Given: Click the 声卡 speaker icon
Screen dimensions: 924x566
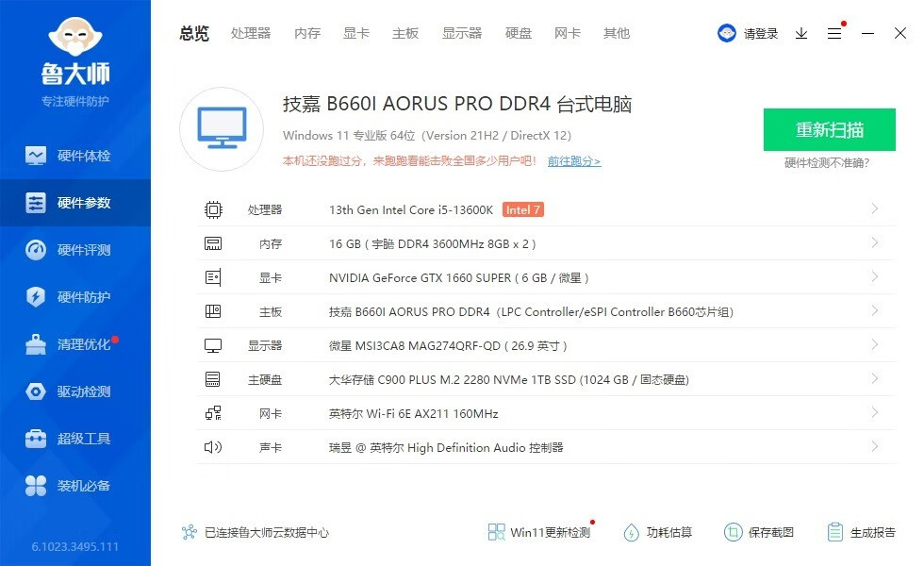Looking at the screenshot, I should point(213,447).
